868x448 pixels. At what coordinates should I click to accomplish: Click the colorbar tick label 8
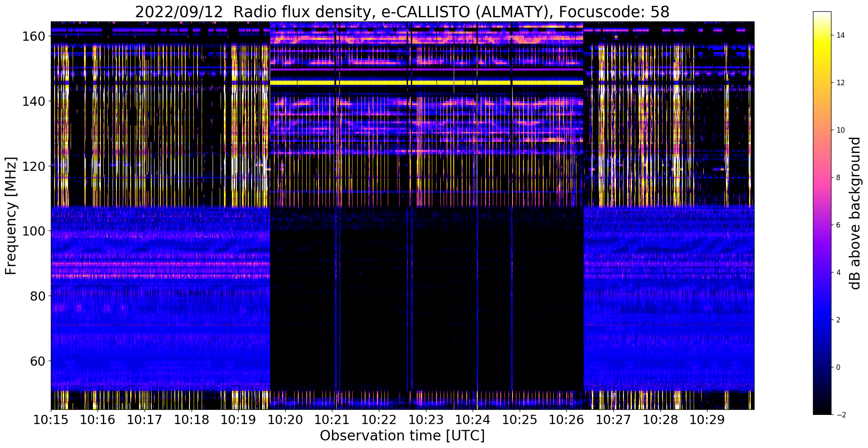tap(838, 178)
